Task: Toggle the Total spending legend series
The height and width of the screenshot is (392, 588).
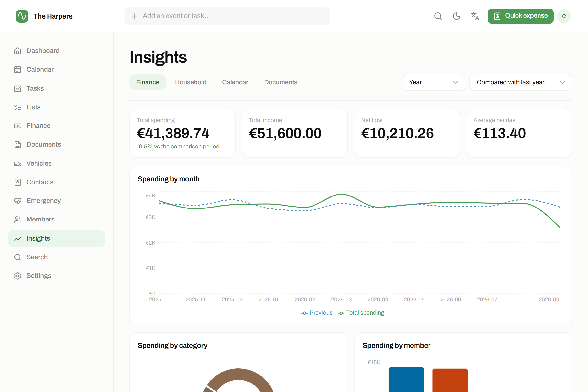Action: coord(361,313)
